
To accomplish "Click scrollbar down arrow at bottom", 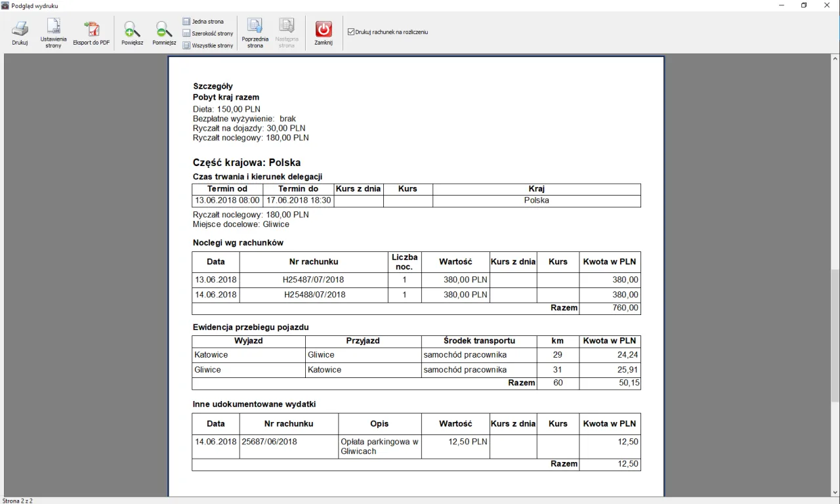I will 835,492.
